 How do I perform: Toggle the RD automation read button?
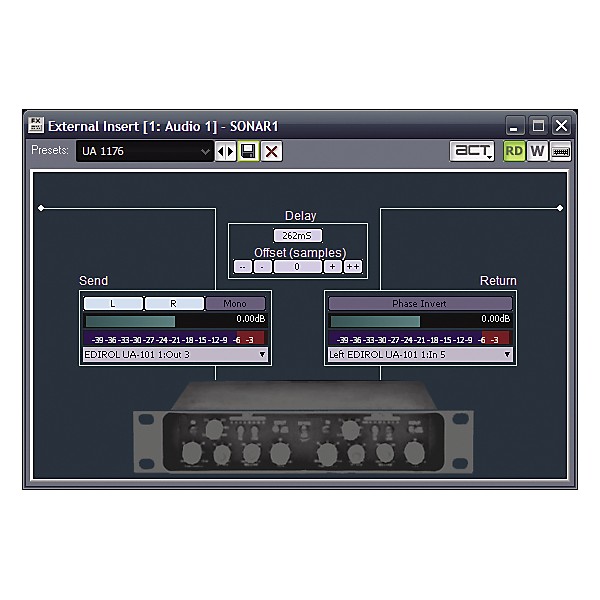514,151
